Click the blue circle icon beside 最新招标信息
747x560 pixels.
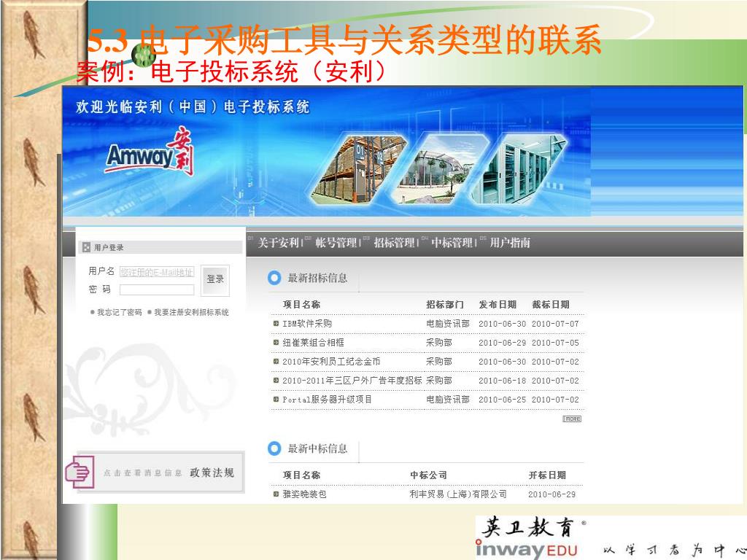tap(274, 278)
